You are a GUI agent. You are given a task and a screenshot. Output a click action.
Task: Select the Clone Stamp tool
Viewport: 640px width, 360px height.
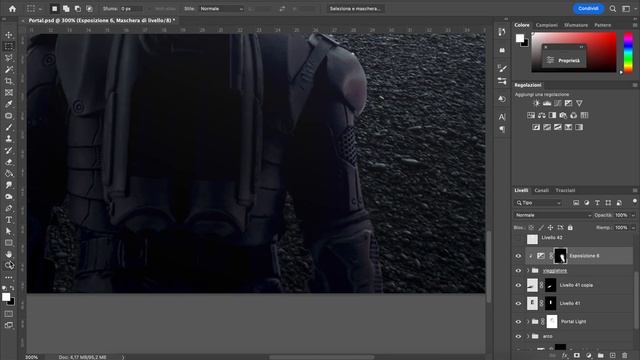(x=9, y=139)
